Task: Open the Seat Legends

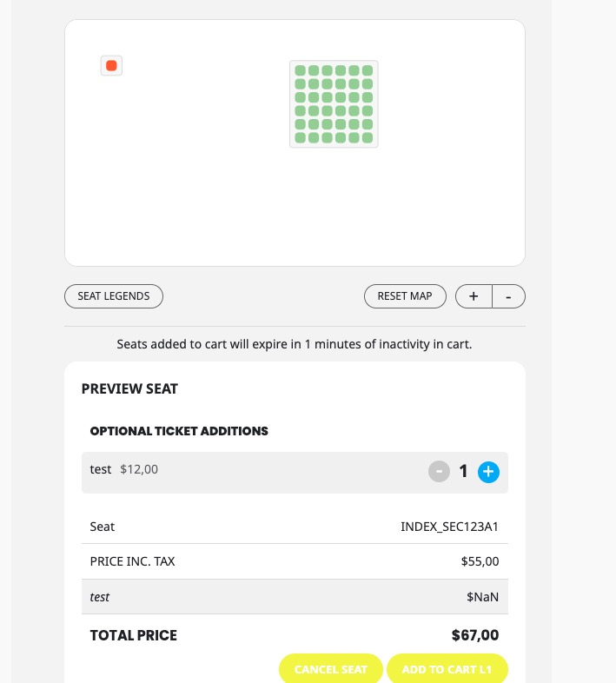Action: pos(114,296)
